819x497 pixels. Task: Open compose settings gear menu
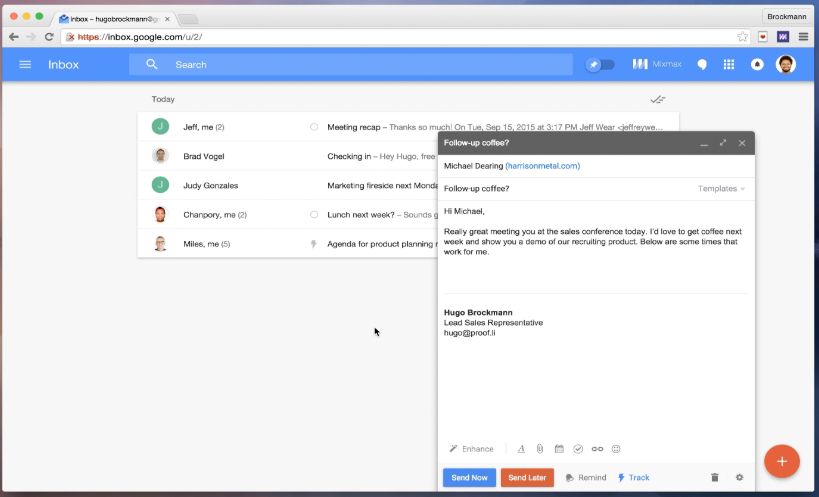(740, 478)
